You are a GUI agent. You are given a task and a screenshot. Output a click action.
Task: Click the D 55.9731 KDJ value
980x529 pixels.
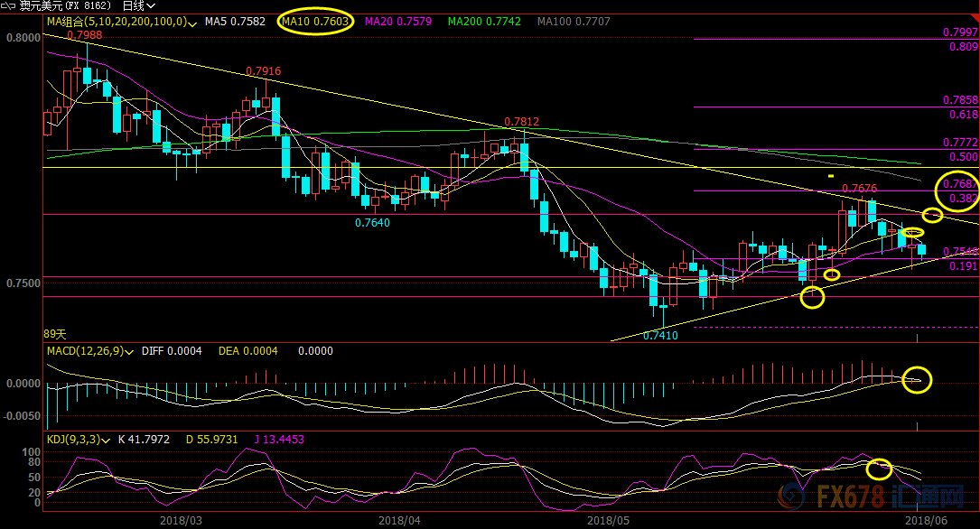[212, 440]
